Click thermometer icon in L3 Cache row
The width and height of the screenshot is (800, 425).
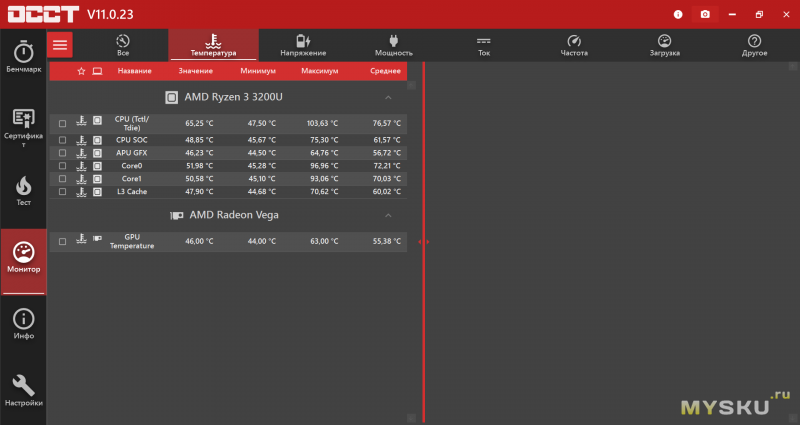click(81, 192)
